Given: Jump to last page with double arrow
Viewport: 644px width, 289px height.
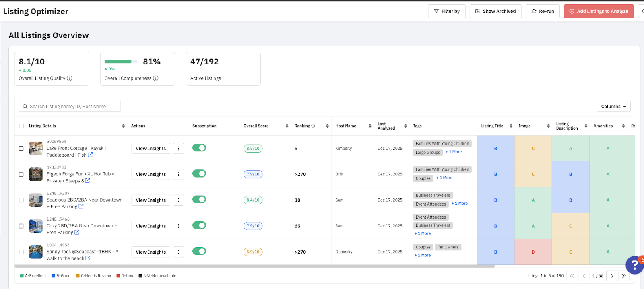Looking at the screenshot, I should [x=623, y=276].
